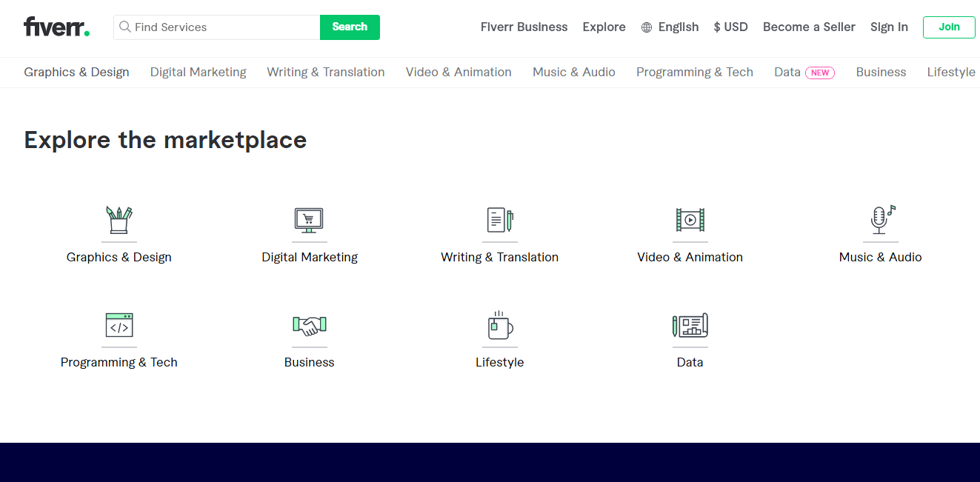Click the Fiverr logo
980x482 pixels.
[x=56, y=27]
